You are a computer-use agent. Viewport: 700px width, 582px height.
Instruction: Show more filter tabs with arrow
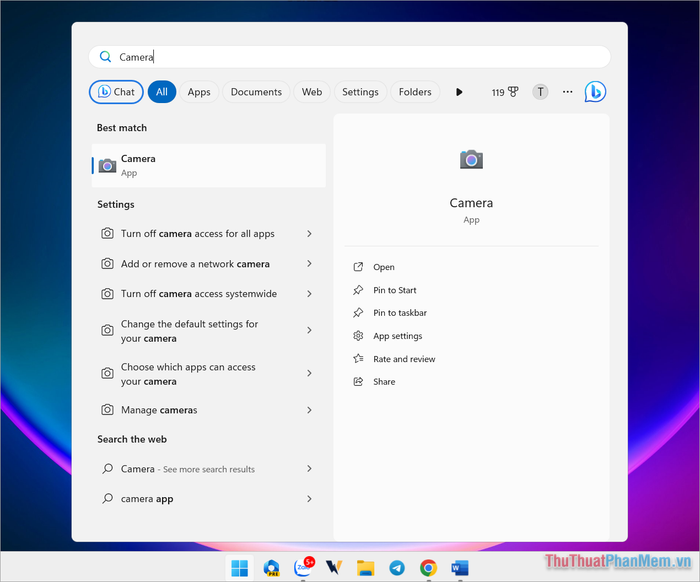coord(459,92)
